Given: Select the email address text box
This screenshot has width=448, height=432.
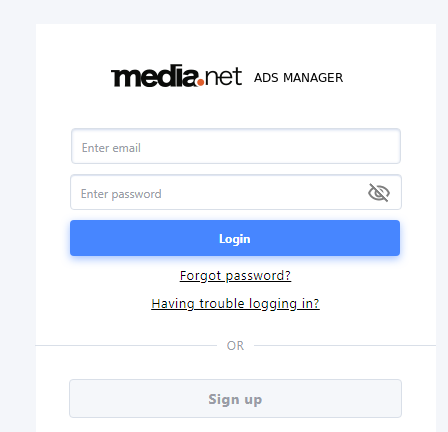Looking at the screenshot, I should tap(236, 146).
